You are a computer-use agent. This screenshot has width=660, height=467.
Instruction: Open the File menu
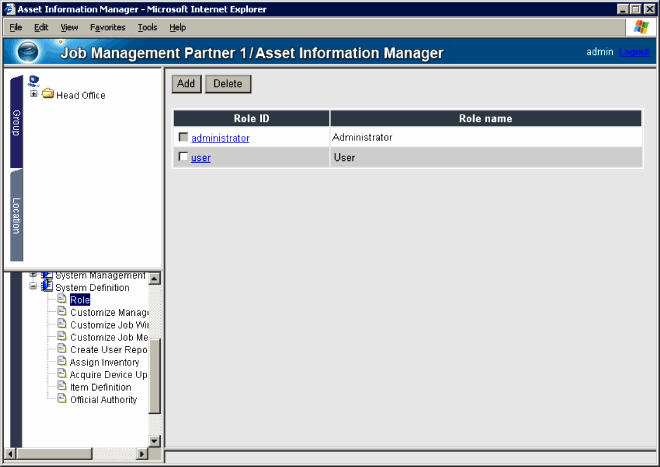[16, 27]
